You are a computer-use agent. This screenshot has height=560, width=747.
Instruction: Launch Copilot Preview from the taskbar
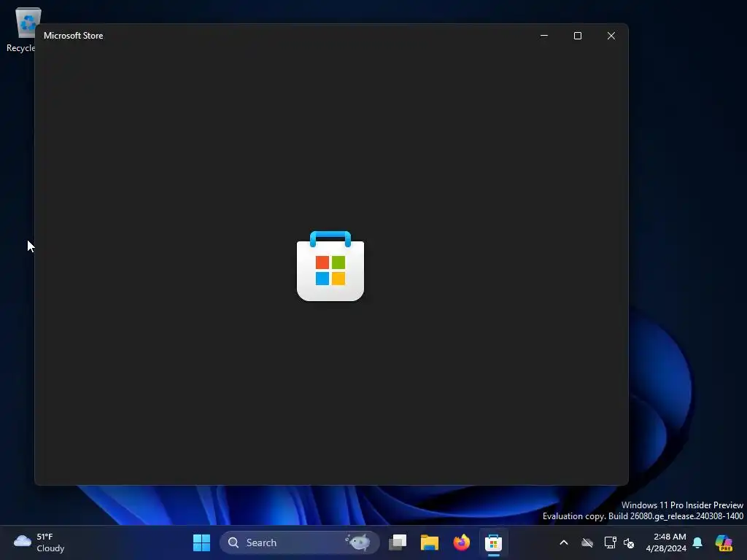click(724, 542)
